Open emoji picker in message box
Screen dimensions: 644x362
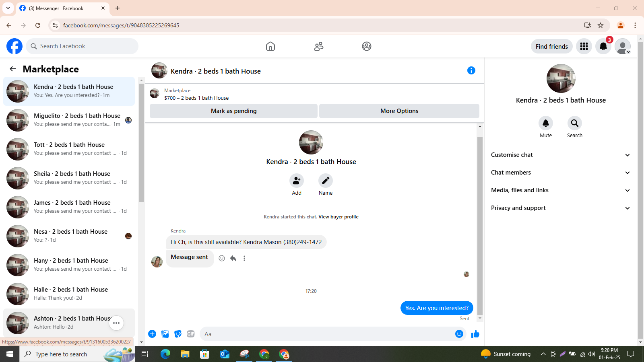459,334
